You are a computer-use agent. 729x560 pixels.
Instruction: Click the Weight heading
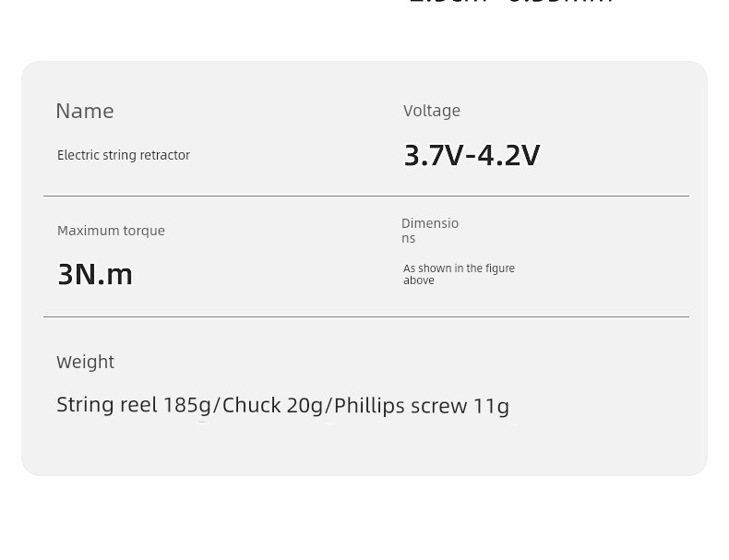[x=85, y=362]
